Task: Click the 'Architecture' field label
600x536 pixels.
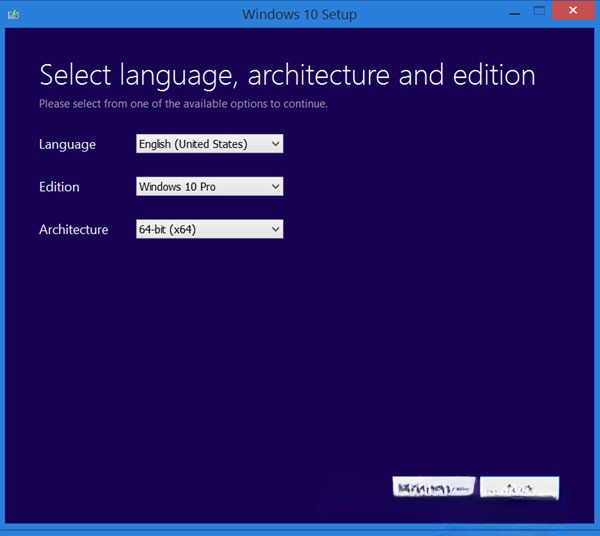Action: tap(73, 230)
